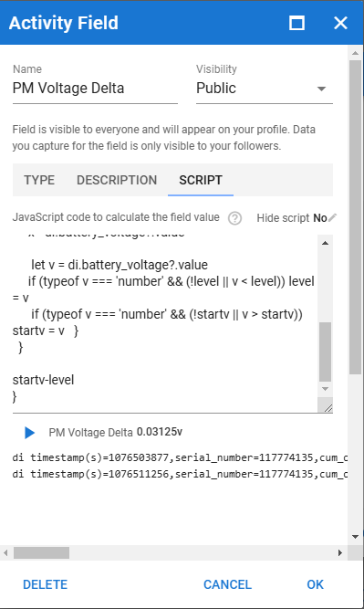The width and height of the screenshot is (364, 609).
Task: Switch to the DESCRIPTION tab
Action: [117, 180]
